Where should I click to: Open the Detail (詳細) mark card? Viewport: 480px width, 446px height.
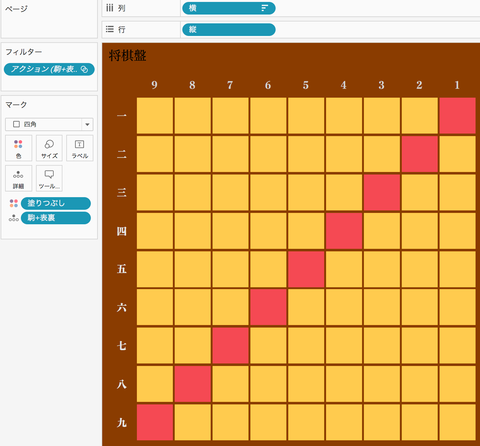[18, 178]
